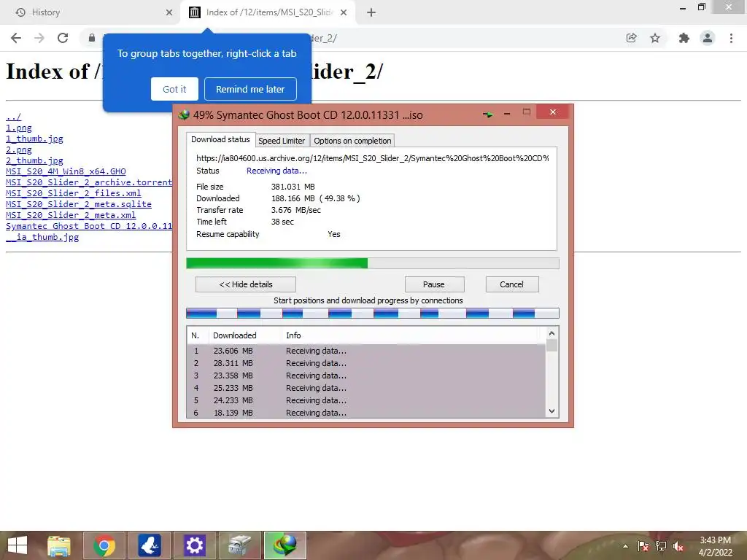The height and width of the screenshot is (560, 747).
Task: Close the Index of /12/items tab
Action: (344, 12)
